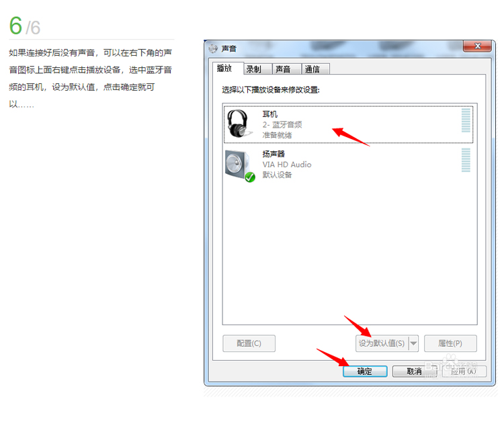Click the 应用(A) button
Image resolution: width=504 pixels, height=428 pixels.
[x=464, y=372]
